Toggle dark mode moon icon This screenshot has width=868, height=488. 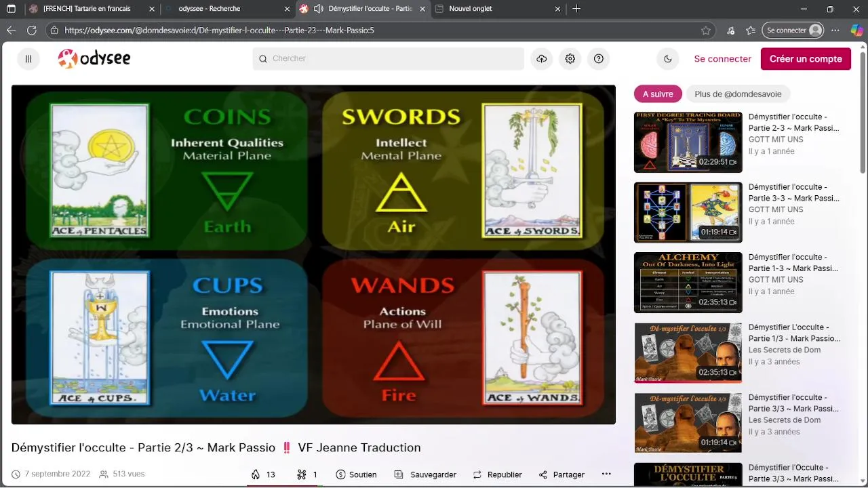pos(668,59)
